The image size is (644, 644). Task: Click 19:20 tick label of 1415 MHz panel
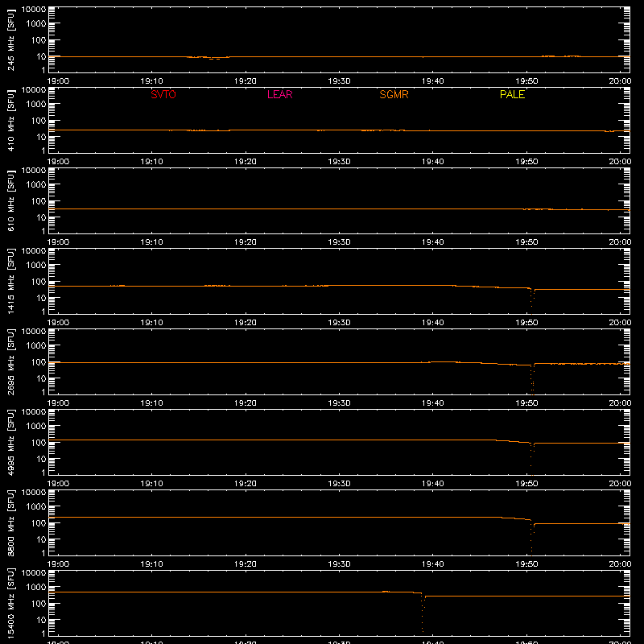pos(246,323)
